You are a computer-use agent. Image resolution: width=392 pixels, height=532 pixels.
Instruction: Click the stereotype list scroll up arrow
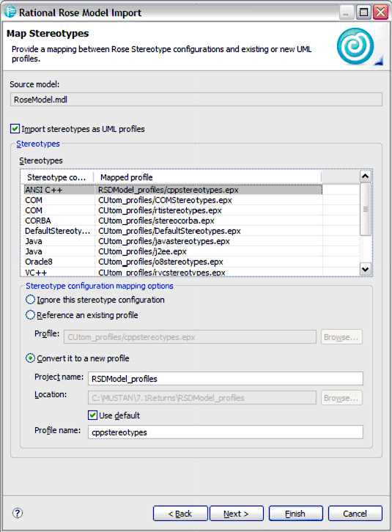pyautogui.click(x=365, y=176)
